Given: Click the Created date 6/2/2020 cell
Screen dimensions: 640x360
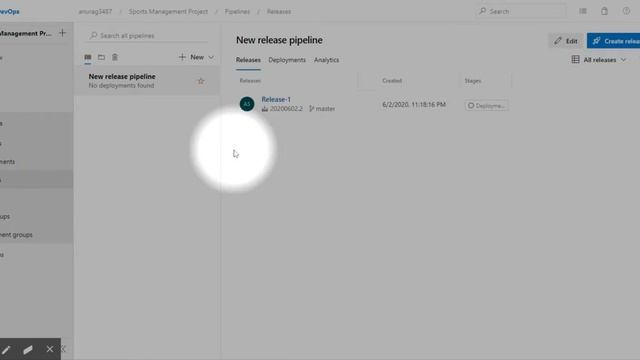Looking at the screenshot, I should point(414,105).
